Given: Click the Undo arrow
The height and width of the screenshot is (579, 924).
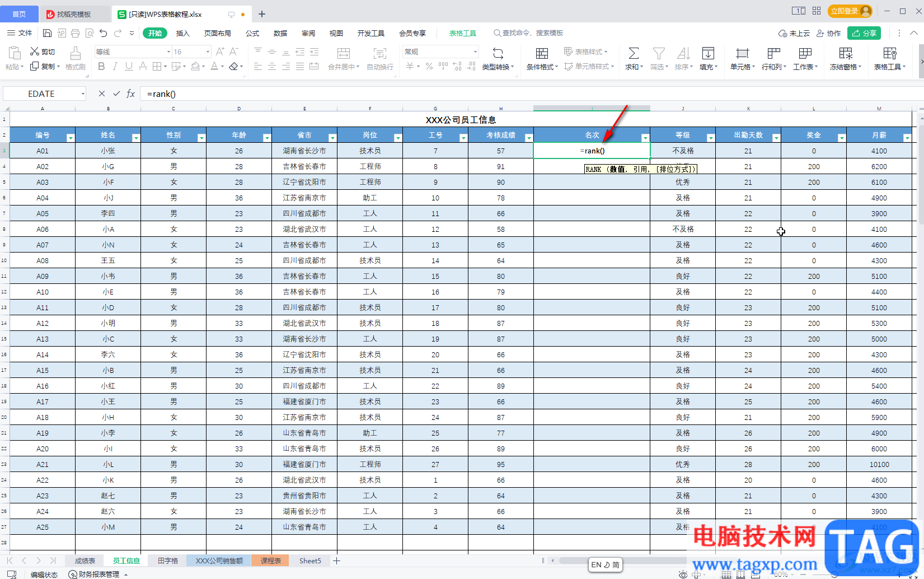Looking at the screenshot, I should click(103, 33).
